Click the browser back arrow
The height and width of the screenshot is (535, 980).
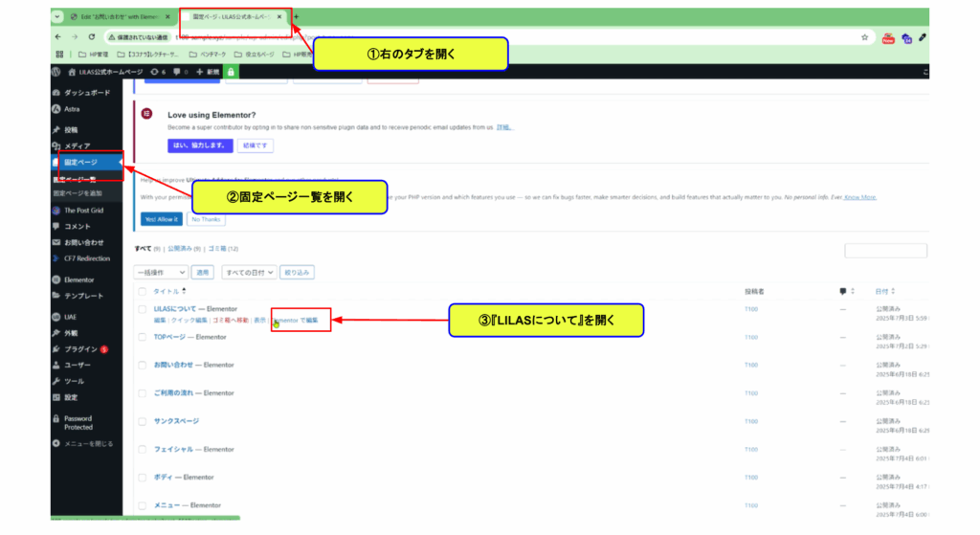tap(58, 37)
